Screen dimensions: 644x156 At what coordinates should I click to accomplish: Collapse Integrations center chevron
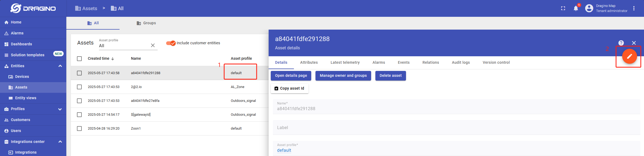tap(60, 142)
